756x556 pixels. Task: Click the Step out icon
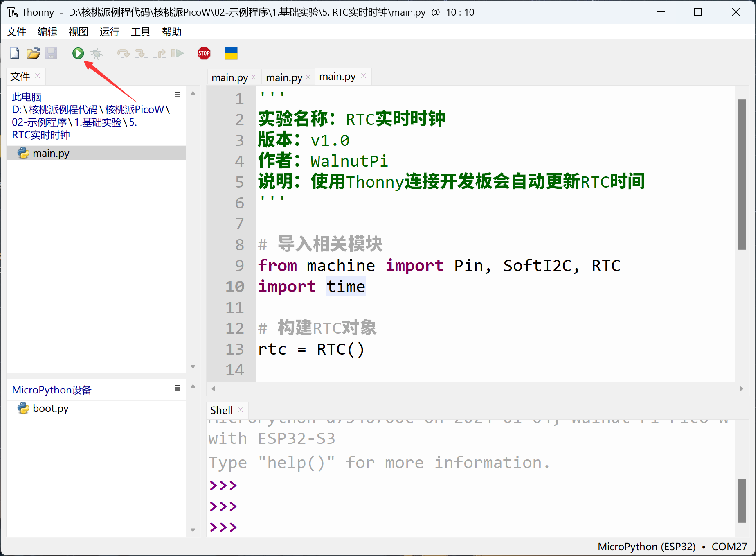pos(160,53)
